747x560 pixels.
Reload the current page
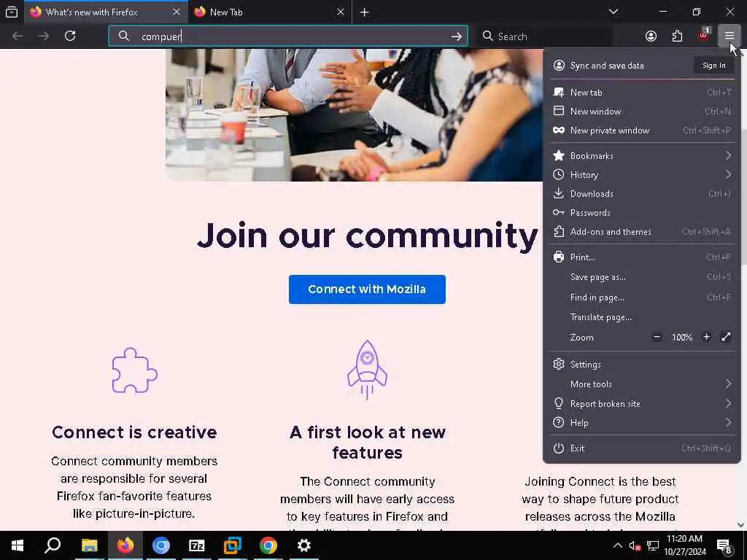pyautogui.click(x=70, y=36)
